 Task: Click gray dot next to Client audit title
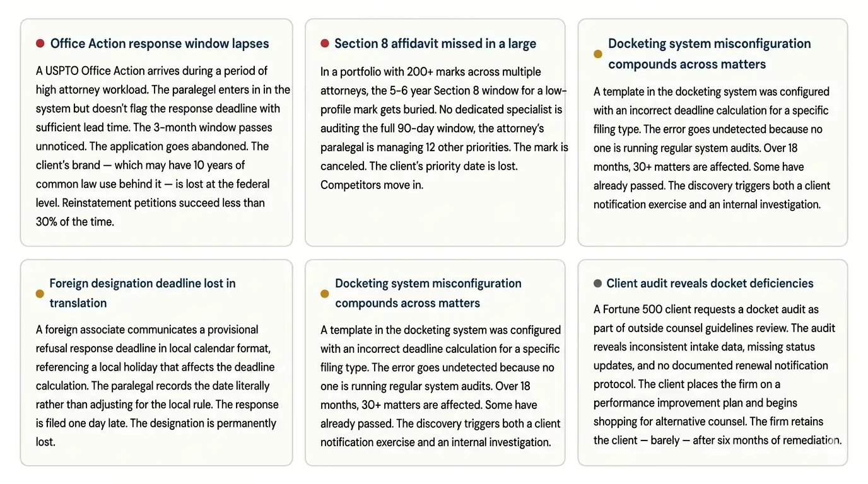tap(598, 284)
